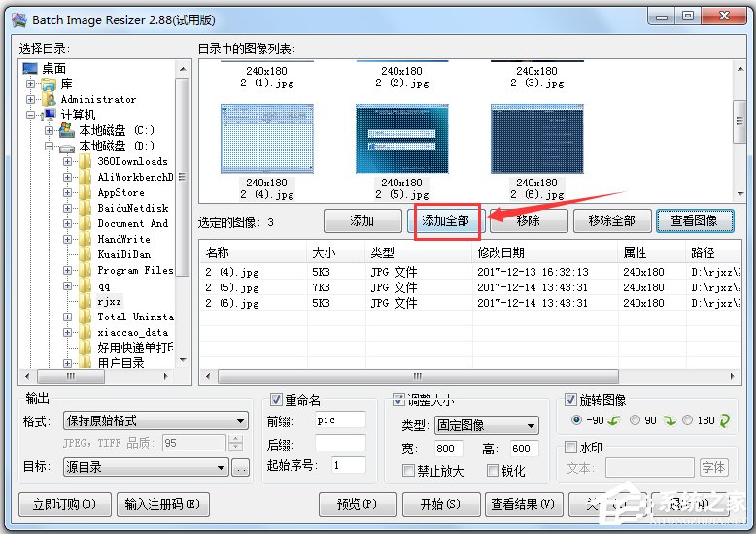Screen dimensions: 756x534
Task: Select the -90 rotation radio button
Action: pos(576,420)
